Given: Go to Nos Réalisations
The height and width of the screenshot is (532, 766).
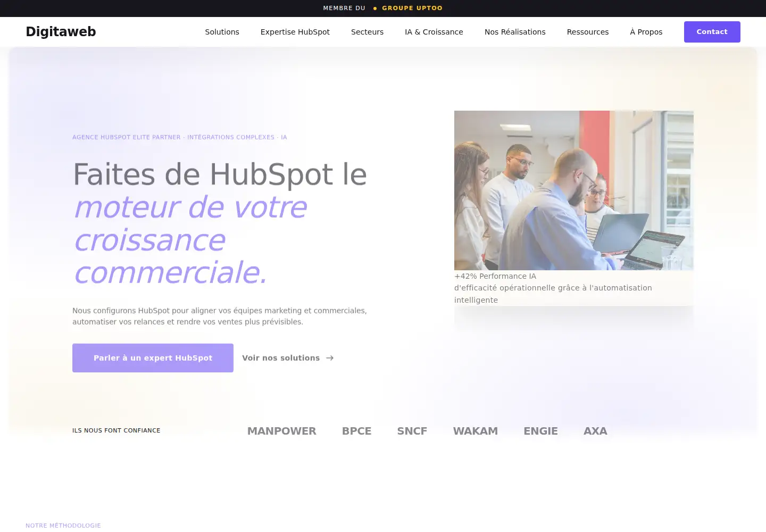Looking at the screenshot, I should coord(515,32).
